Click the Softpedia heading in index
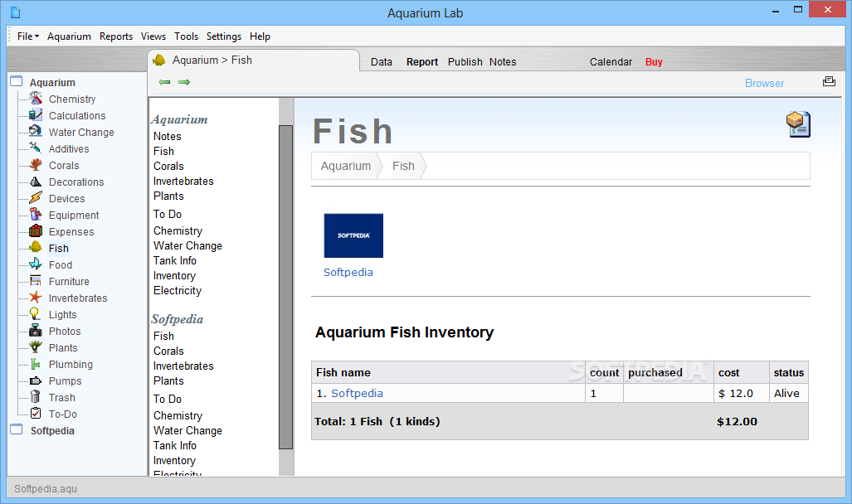The image size is (852, 504). (x=178, y=319)
